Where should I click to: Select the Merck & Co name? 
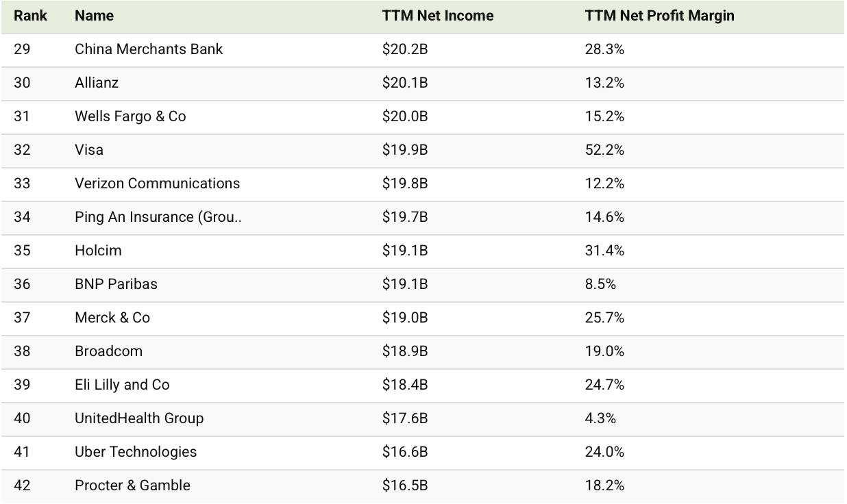click(x=112, y=318)
